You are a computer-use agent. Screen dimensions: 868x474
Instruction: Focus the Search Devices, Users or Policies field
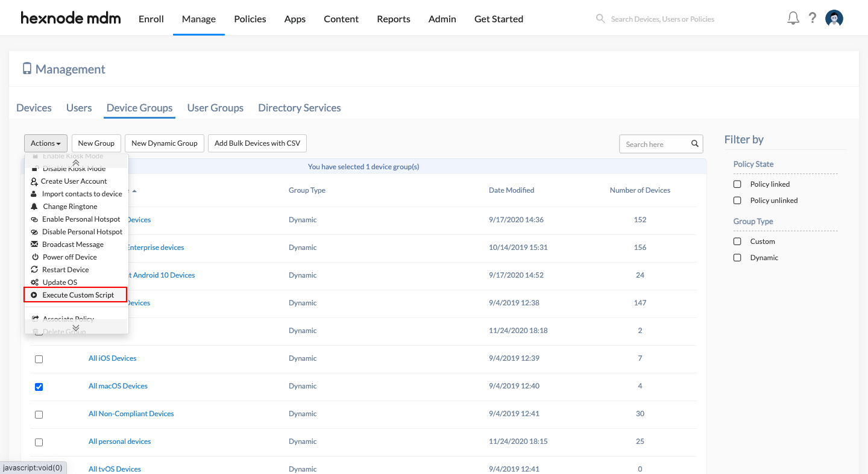[662, 19]
